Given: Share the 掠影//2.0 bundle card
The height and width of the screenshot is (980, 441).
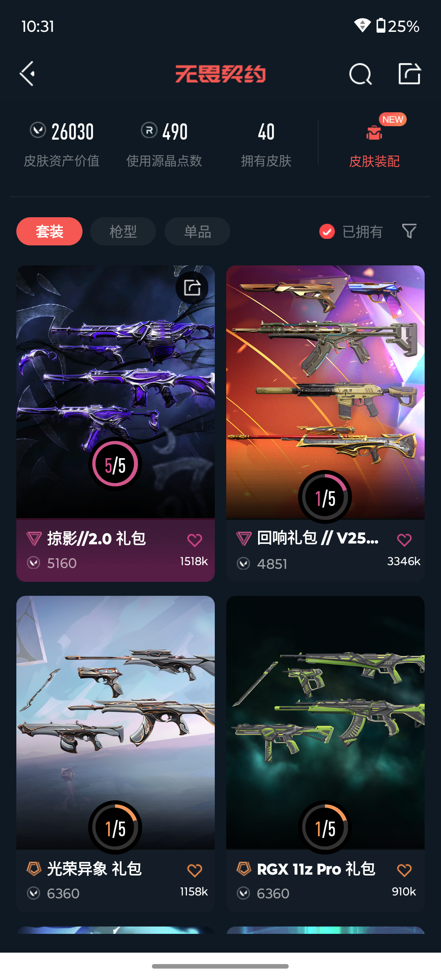Looking at the screenshot, I should click(192, 287).
